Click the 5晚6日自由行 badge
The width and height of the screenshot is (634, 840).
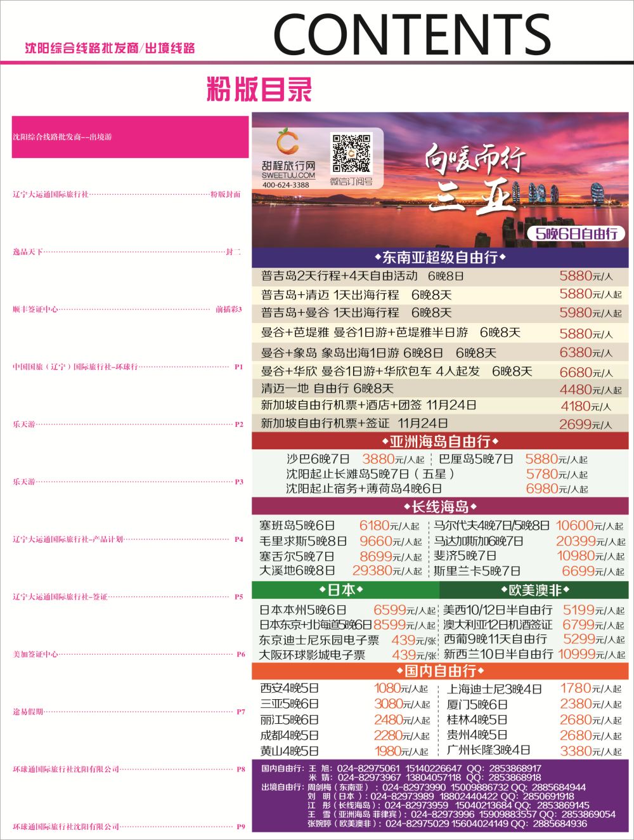(x=576, y=233)
